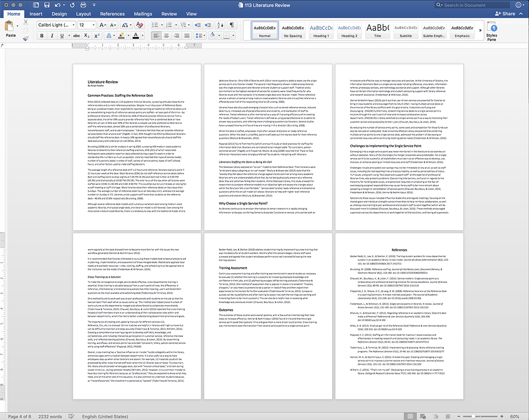The height and width of the screenshot is (420, 529).
Task: Click the Paste button
Action: 11,29
